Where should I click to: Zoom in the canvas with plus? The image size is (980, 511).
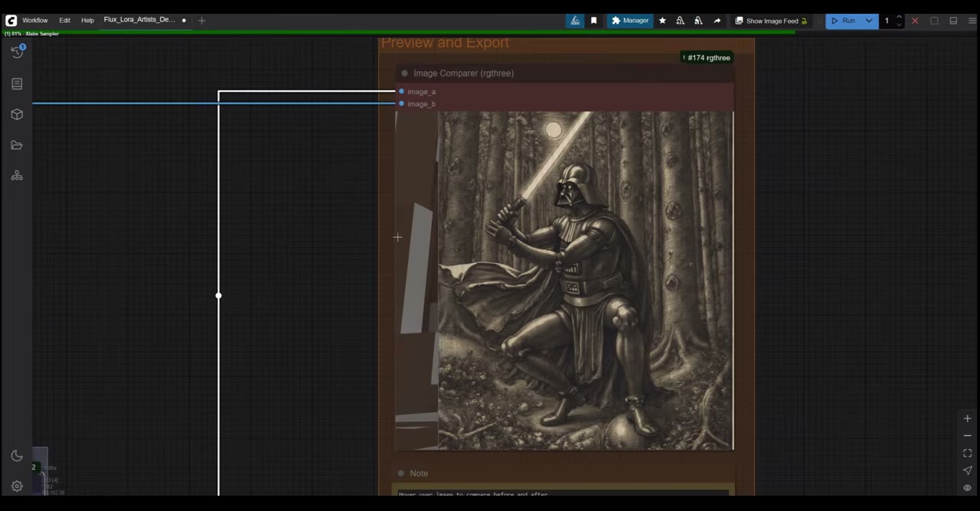click(x=967, y=418)
